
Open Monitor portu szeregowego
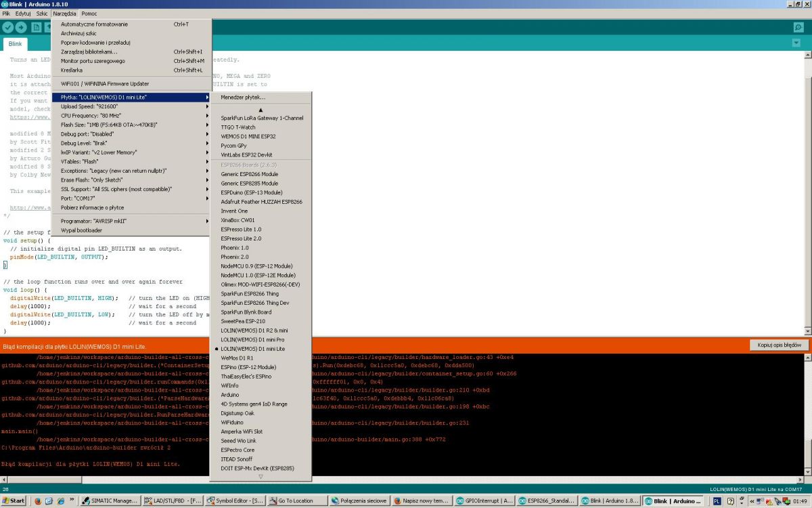pyautogui.click(x=132, y=61)
